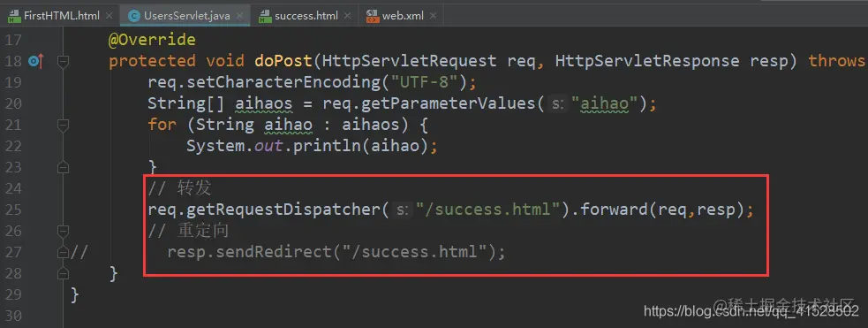Close the web.xml tab
This screenshot has width=868, height=328.
click(x=433, y=16)
